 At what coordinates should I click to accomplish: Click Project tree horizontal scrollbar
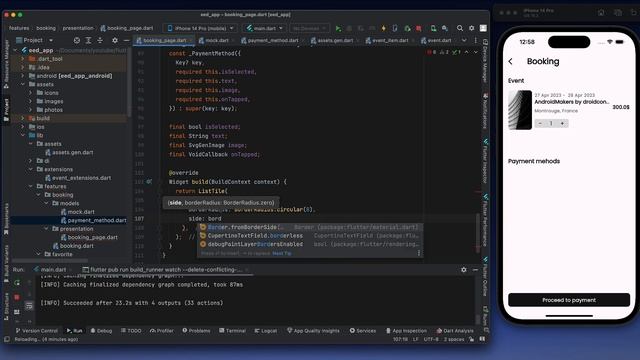[x=50, y=260]
